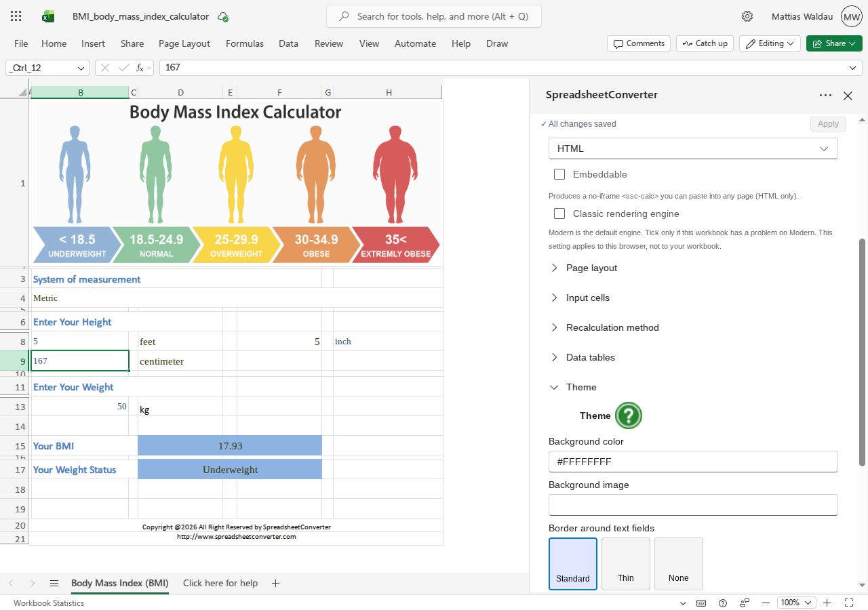Open the MW account avatar

coord(851,16)
